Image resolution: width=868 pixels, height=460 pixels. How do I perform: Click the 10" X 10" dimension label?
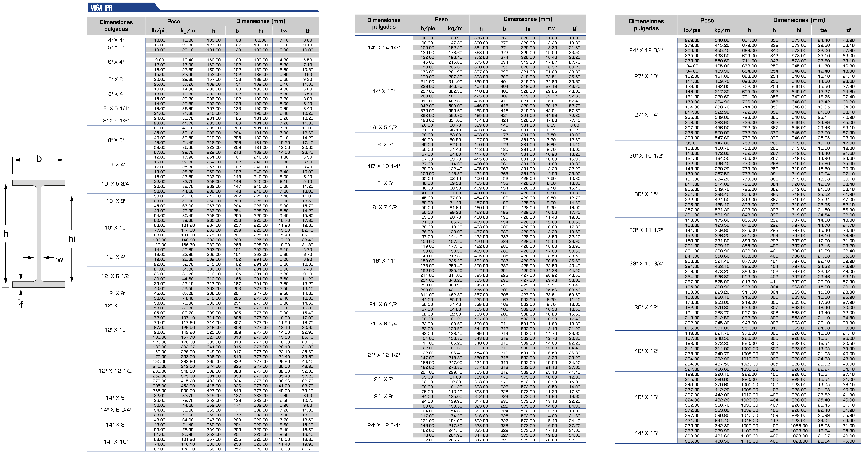116,228
